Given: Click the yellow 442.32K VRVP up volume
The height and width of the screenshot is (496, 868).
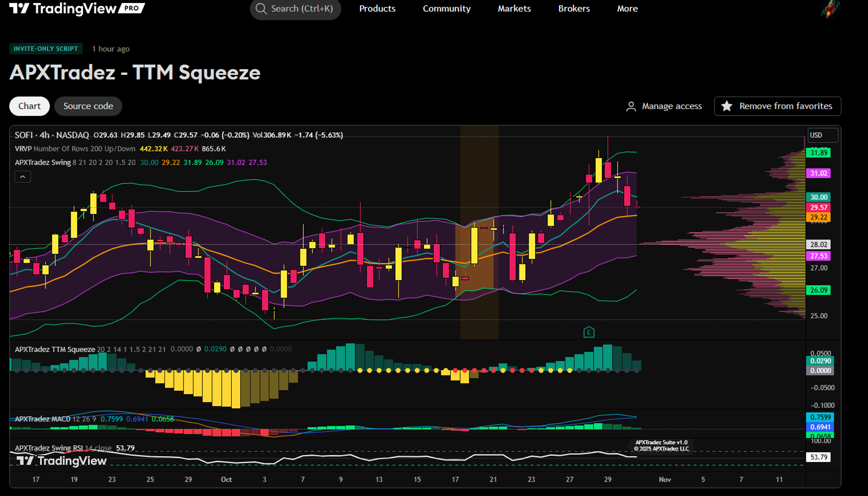Looking at the screenshot, I should click(154, 149).
